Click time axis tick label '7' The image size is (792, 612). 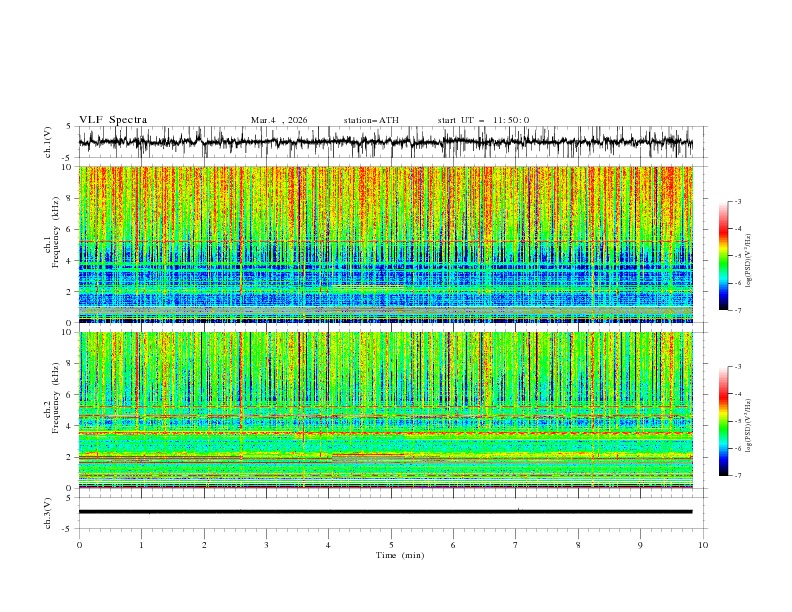(x=516, y=545)
